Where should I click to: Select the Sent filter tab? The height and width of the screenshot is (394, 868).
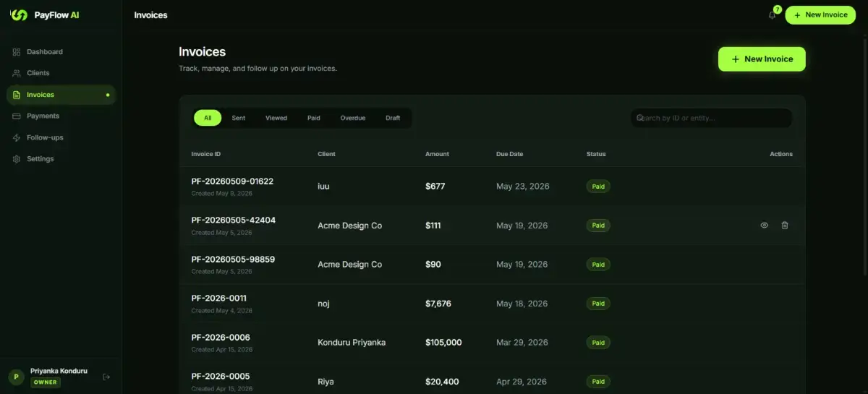click(239, 118)
